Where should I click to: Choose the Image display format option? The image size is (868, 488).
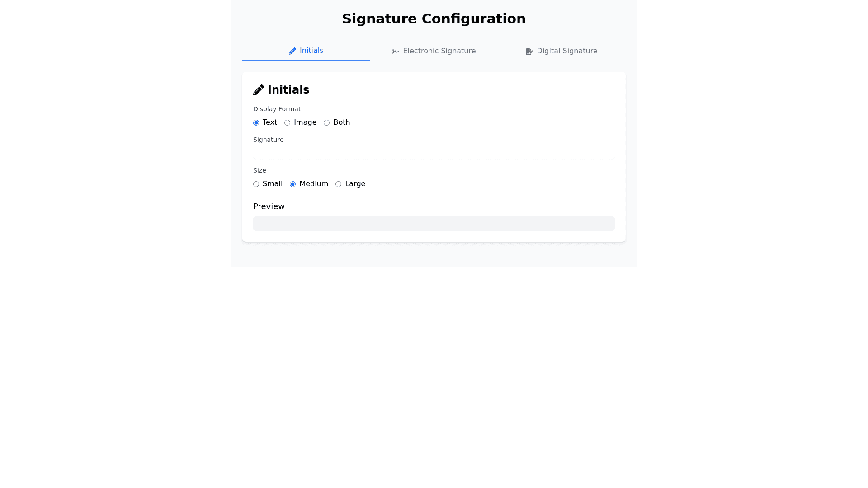click(288, 123)
